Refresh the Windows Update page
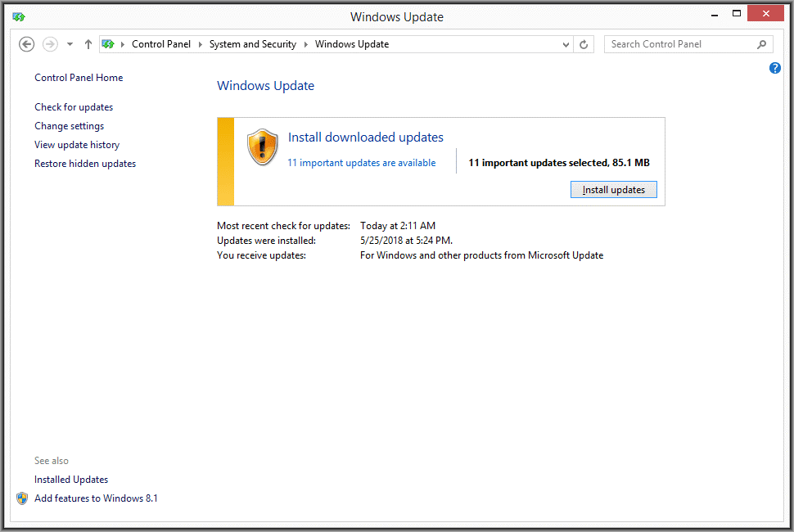This screenshot has height=532, width=794. (x=584, y=44)
